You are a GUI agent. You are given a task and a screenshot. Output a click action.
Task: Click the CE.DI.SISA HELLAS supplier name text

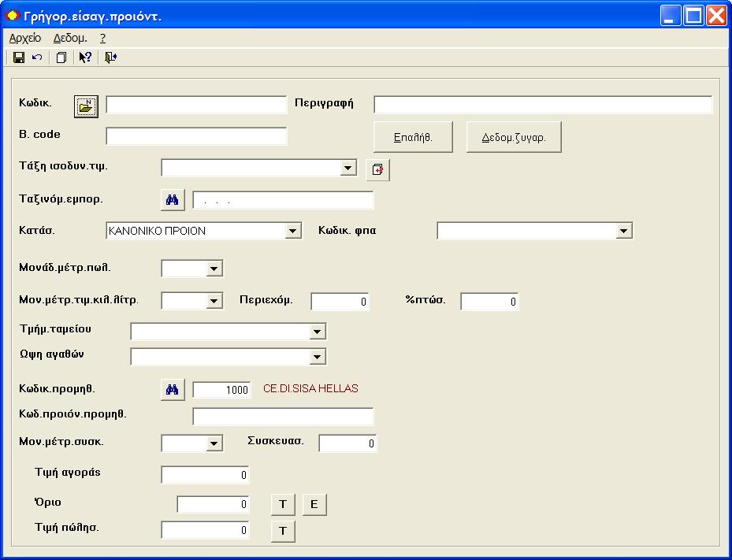[310, 389]
